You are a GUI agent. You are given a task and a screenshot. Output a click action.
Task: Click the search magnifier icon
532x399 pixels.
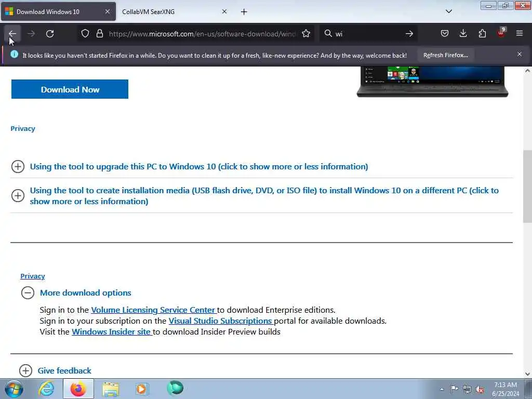coord(328,33)
